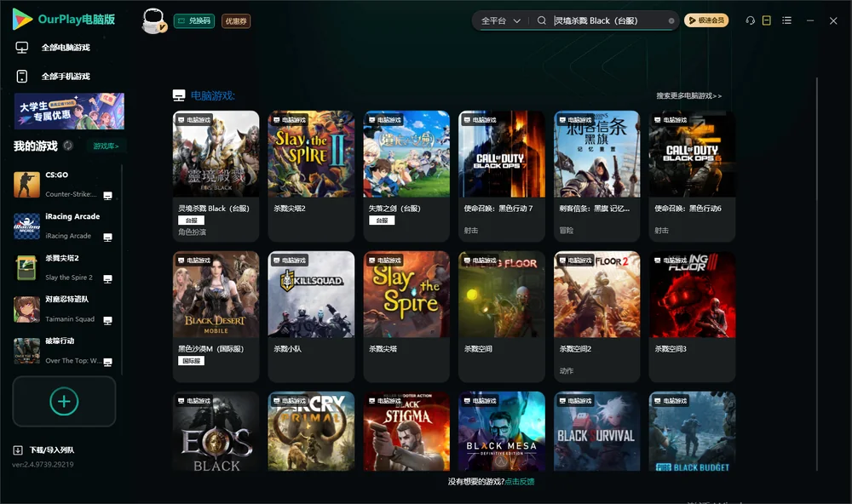Click 搜索更多电脑游戏>> link

pyautogui.click(x=689, y=95)
